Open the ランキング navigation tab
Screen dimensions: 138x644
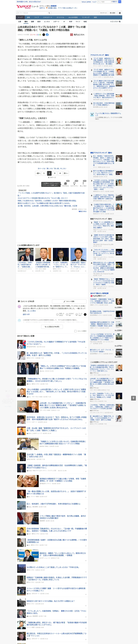click(x=86, y=17)
